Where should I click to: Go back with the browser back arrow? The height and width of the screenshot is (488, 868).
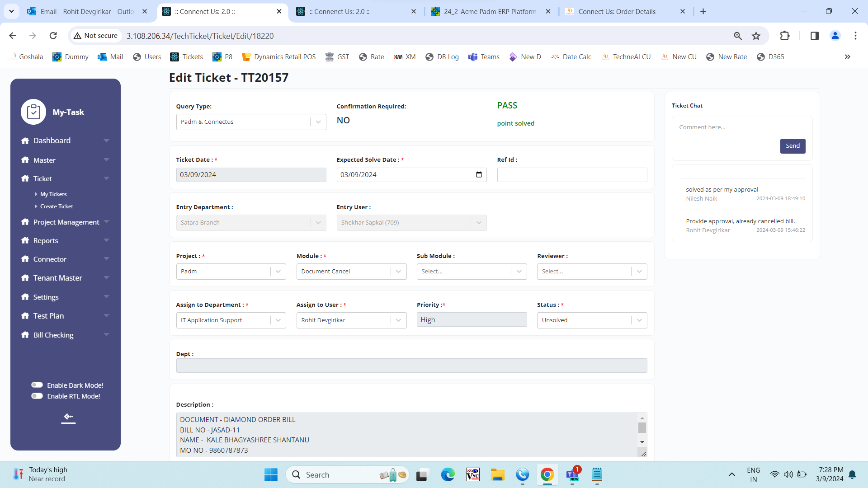pos(13,36)
